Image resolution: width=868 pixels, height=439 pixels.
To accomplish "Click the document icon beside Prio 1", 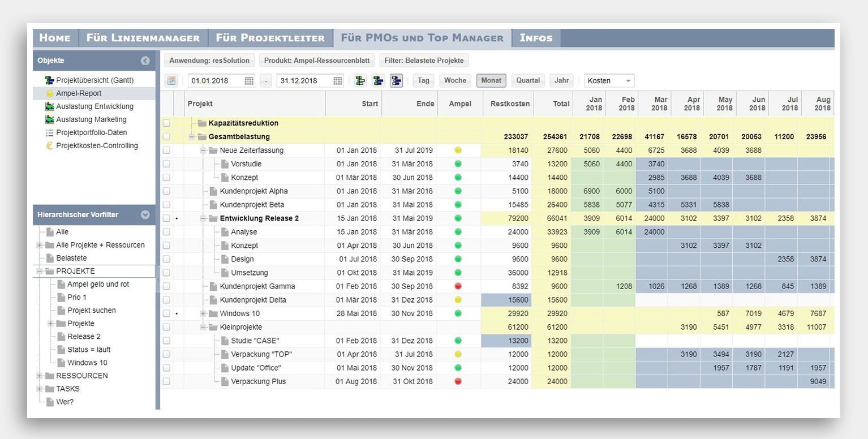I will click(x=61, y=297).
